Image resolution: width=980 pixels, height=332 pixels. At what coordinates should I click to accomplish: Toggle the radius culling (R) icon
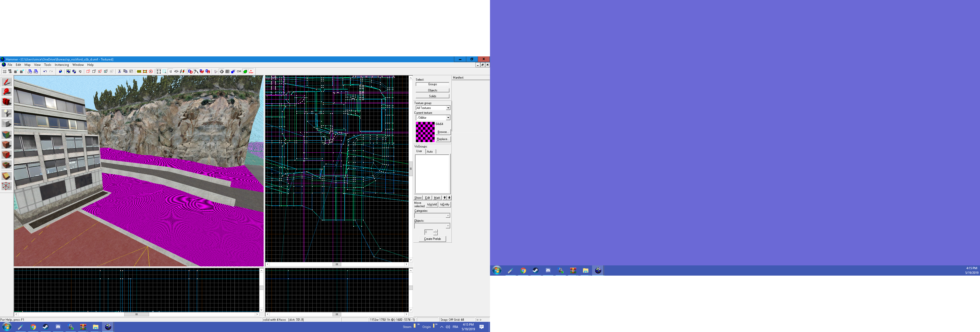151,71
